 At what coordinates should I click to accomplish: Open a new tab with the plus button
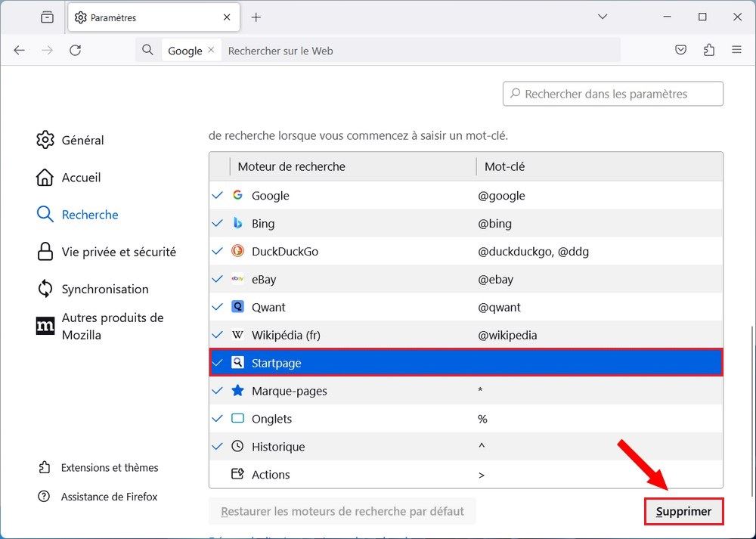(x=256, y=16)
